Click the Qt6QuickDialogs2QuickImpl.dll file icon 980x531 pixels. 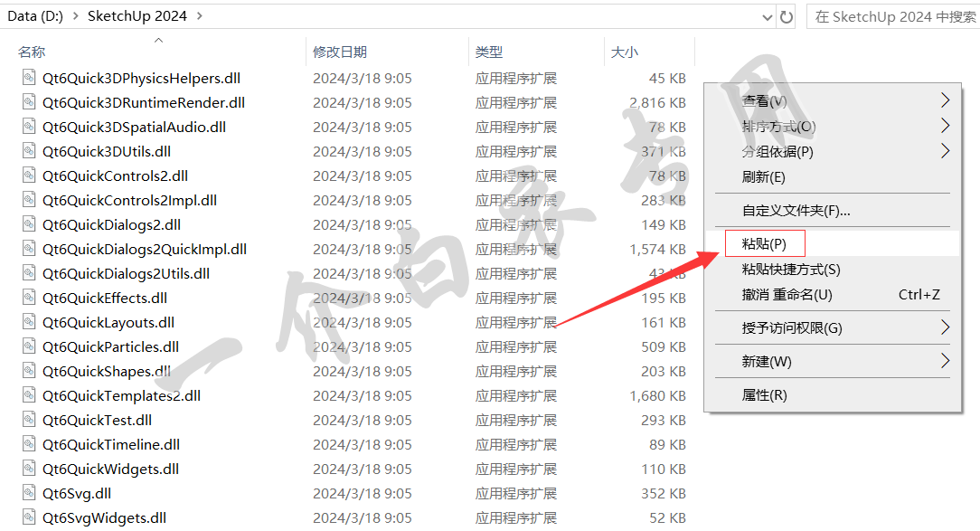(x=29, y=248)
